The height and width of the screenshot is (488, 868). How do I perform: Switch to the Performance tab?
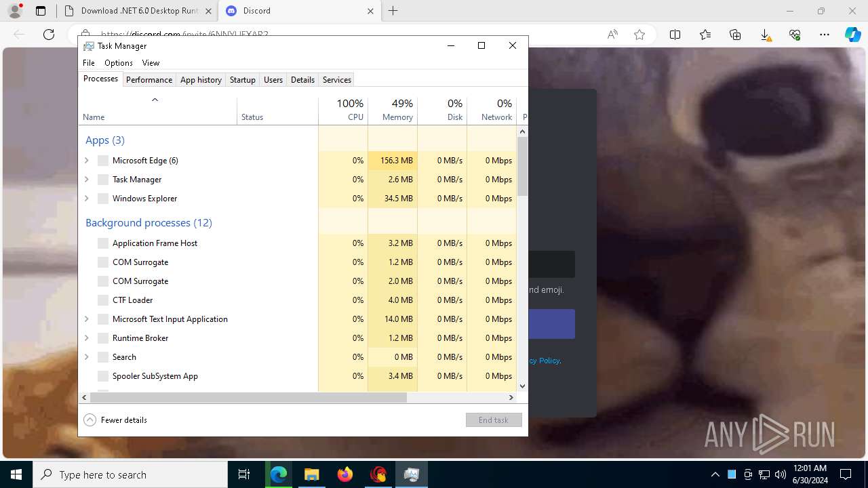pyautogui.click(x=149, y=80)
